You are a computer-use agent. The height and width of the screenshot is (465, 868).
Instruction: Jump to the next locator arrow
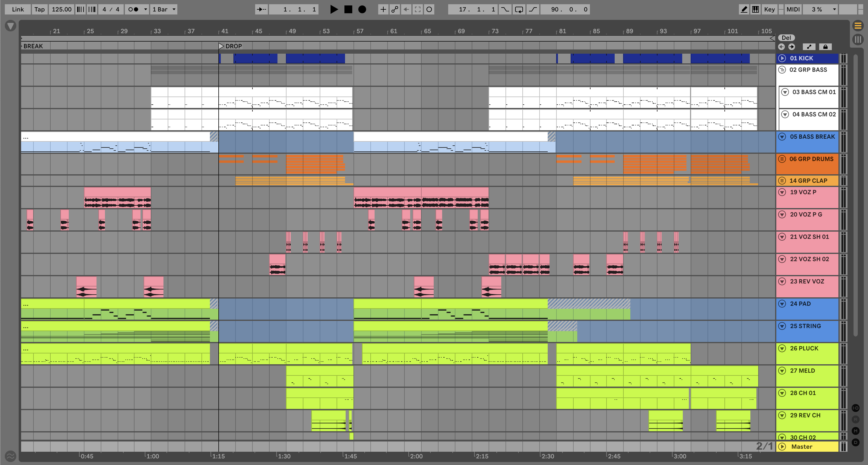791,47
